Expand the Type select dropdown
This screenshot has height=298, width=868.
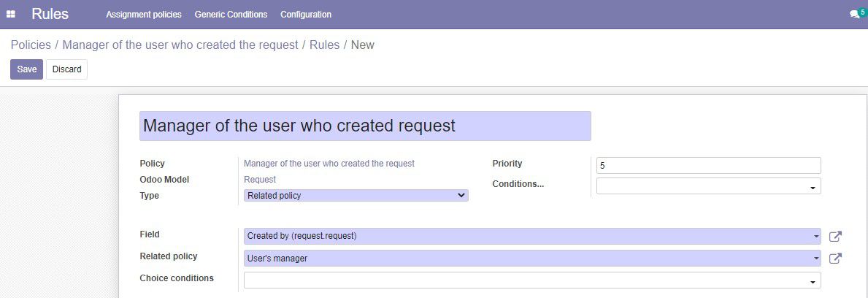pyautogui.click(x=356, y=196)
